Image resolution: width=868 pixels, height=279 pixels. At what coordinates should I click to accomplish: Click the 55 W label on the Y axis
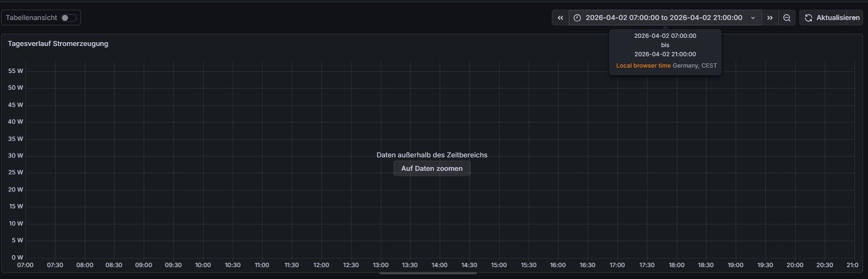(x=16, y=71)
